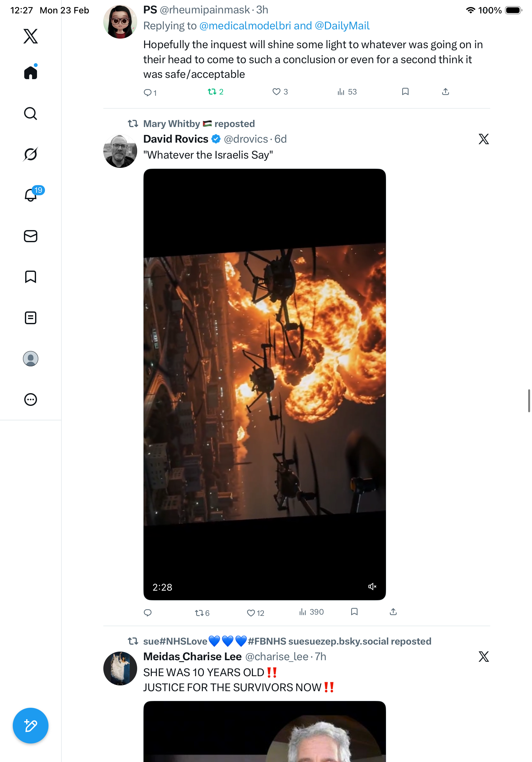Tap the compose new post button

(x=31, y=726)
